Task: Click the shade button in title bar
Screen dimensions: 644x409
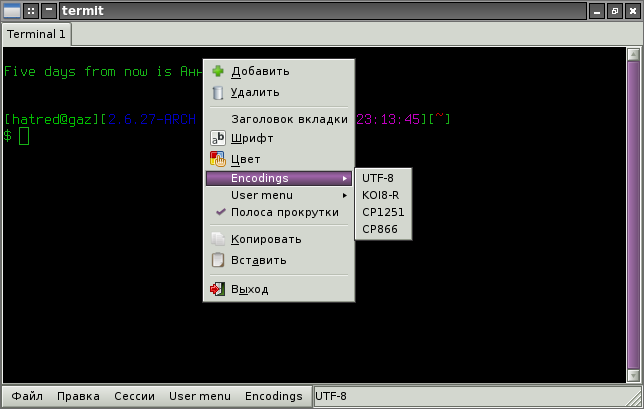Action: pos(49,11)
